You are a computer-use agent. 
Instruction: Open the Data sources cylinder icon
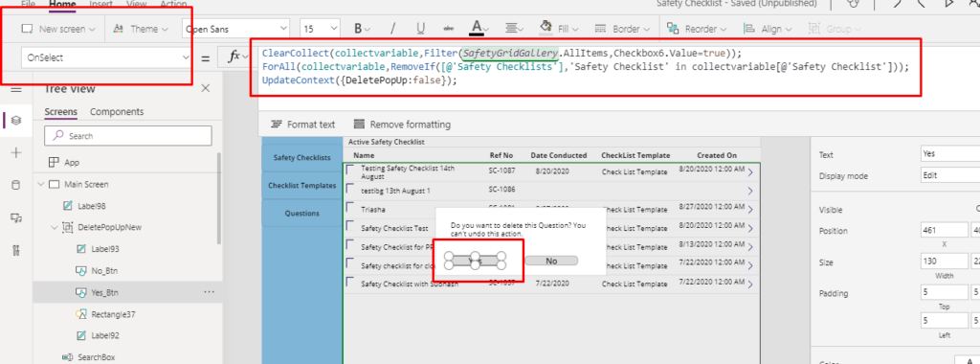pyautogui.click(x=16, y=185)
